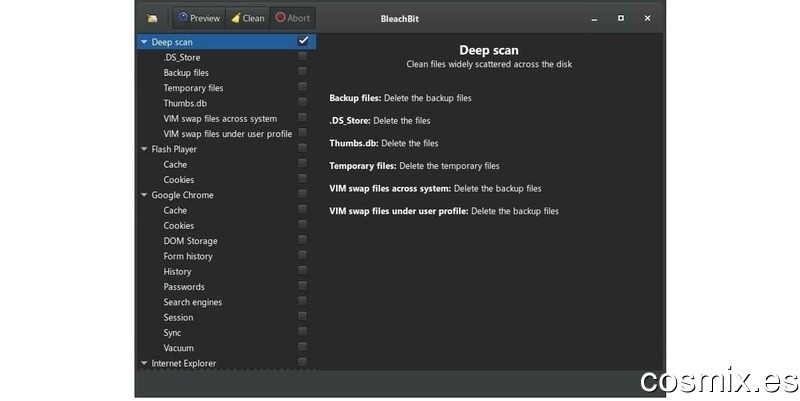Uncheck the Deep scan checkbox
The image size is (800, 401).
pyautogui.click(x=303, y=40)
